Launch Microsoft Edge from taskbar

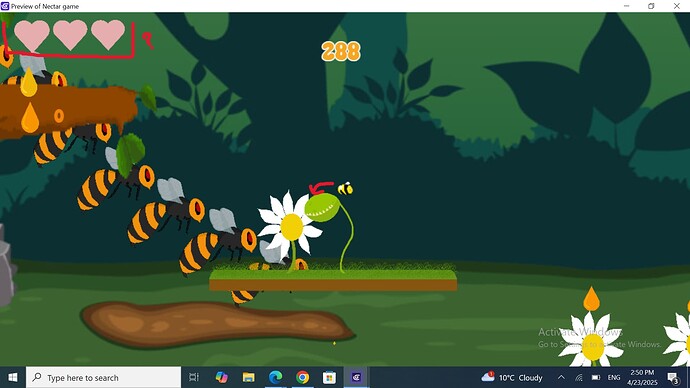tap(275, 377)
